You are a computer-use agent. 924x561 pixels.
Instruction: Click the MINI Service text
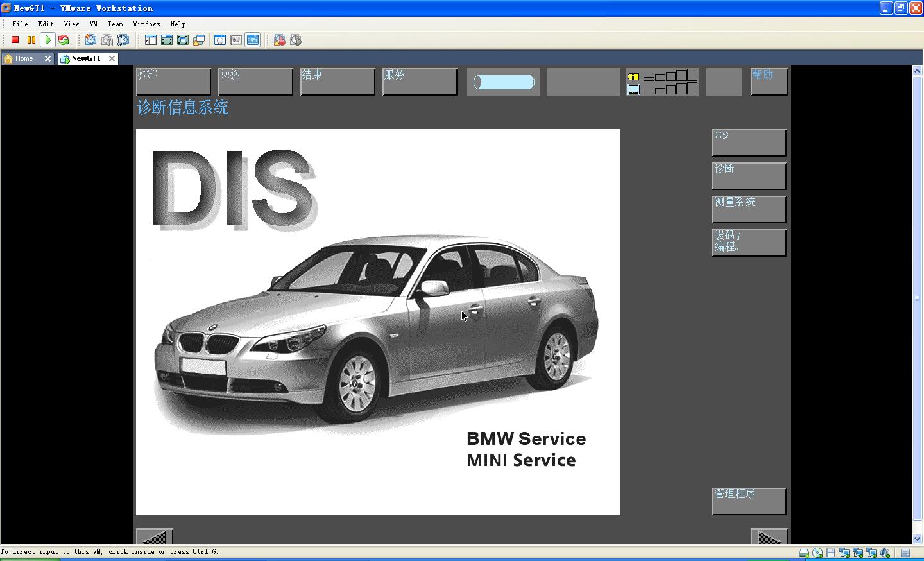[x=521, y=460]
